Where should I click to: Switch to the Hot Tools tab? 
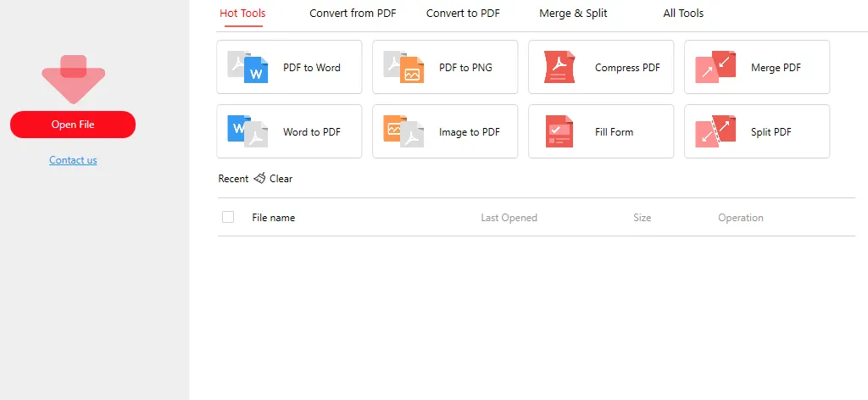coord(242,14)
